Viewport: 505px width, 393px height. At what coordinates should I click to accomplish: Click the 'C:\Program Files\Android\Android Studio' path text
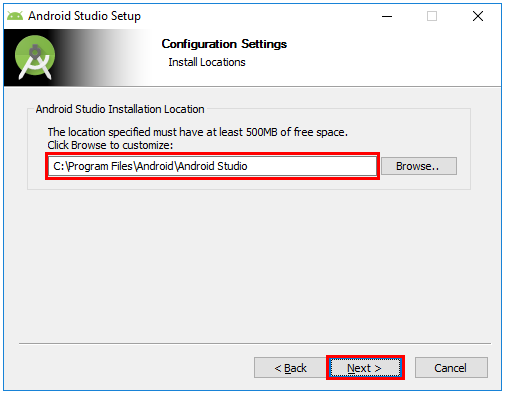pos(150,166)
